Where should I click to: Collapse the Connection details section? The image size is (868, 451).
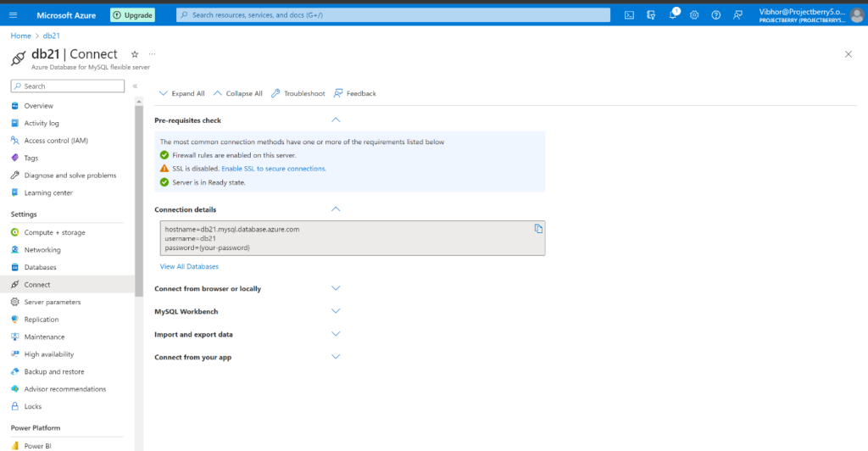(x=336, y=209)
